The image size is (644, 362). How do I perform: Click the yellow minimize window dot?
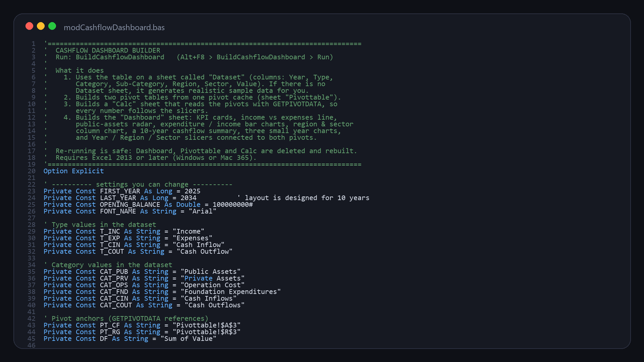coord(41,26)
